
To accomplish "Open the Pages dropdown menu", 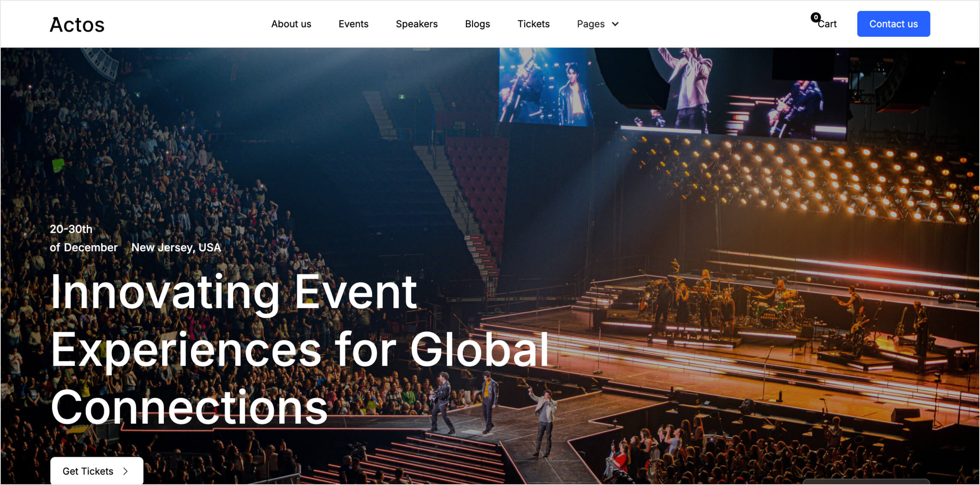I will click(x=590, y=24).
